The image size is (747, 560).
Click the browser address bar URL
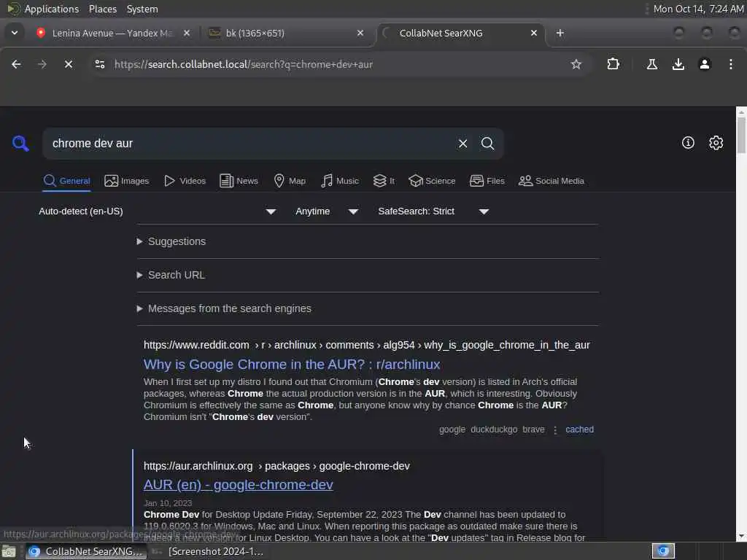coord(244,64)
